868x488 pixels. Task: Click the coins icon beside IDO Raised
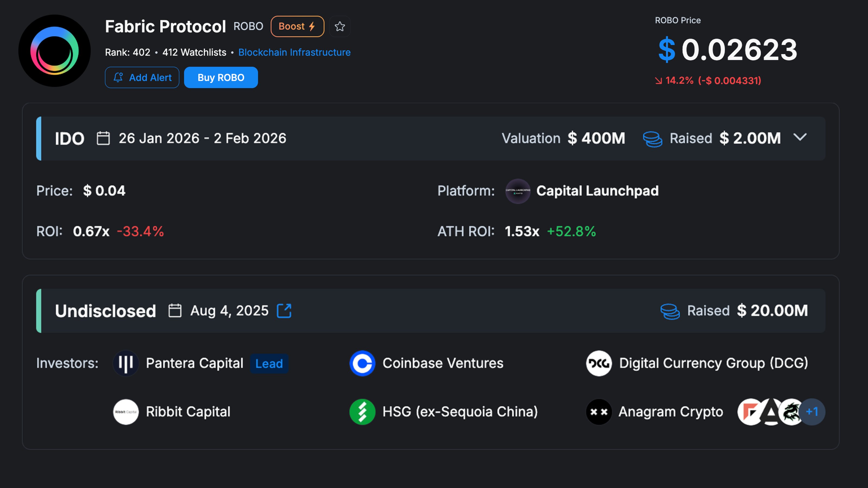652,139
